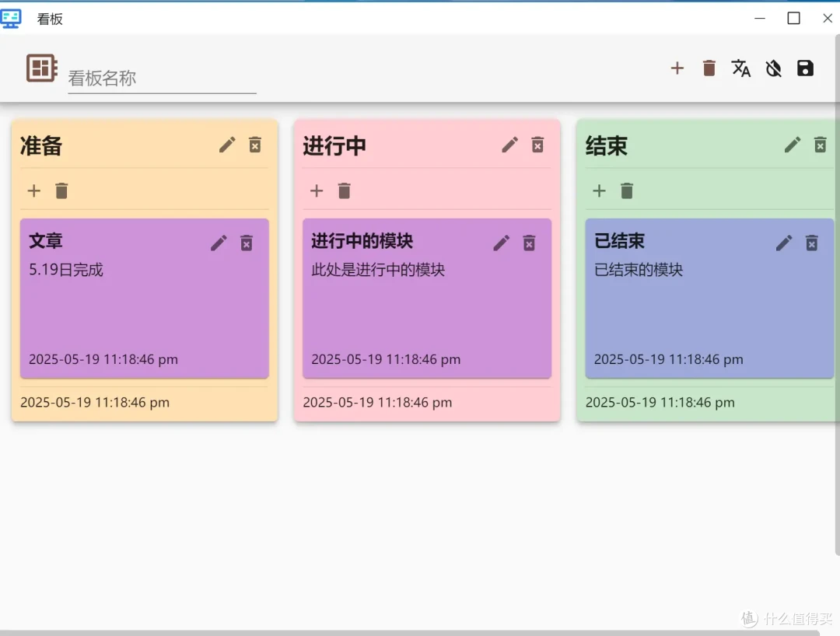Open the language translate icon
The image size is (840, 636).
point(741,68)
